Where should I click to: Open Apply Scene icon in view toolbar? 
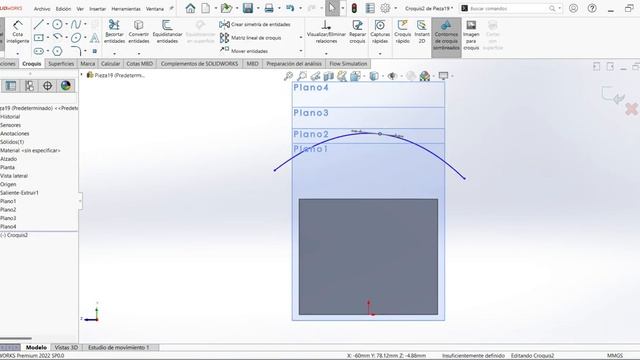pos(425,76)
